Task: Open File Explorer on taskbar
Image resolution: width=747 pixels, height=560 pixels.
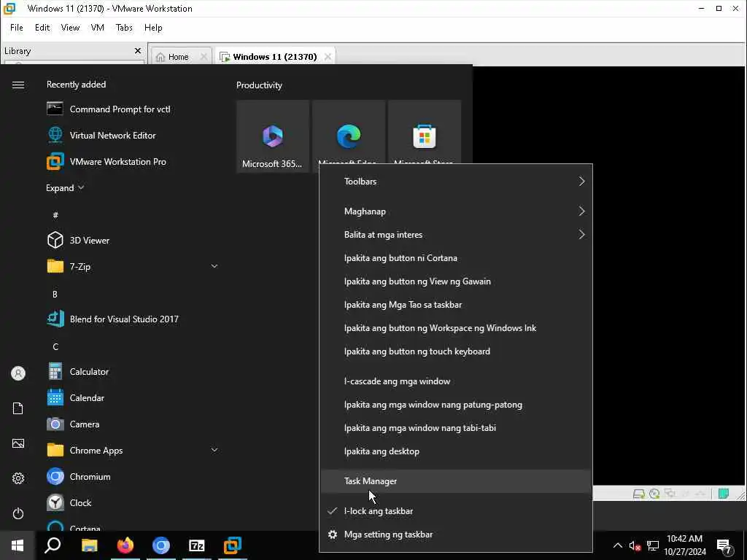Action: pos(89,545)
